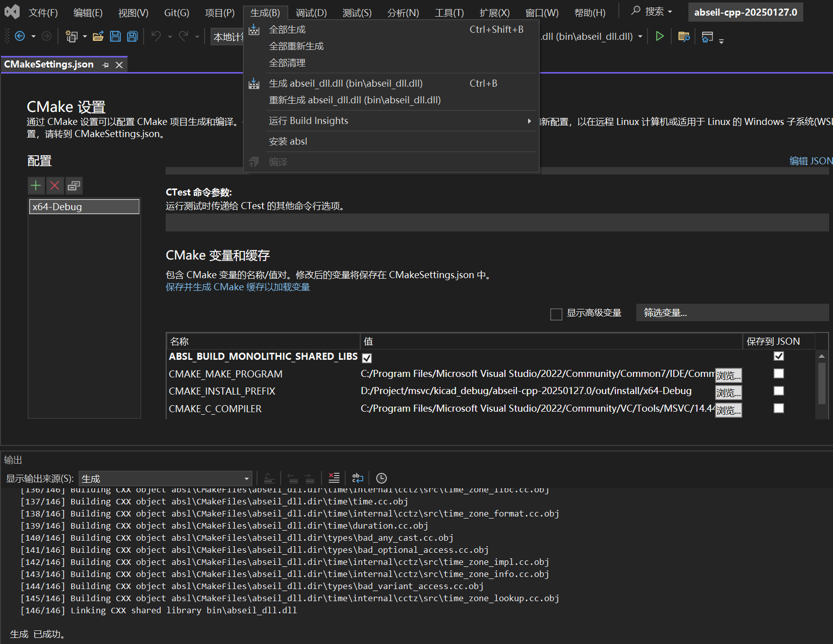Check save-to-JSON for CMAKE_INSTALL_PREFIX
The image size is (833, 644).
click(779, 391)
